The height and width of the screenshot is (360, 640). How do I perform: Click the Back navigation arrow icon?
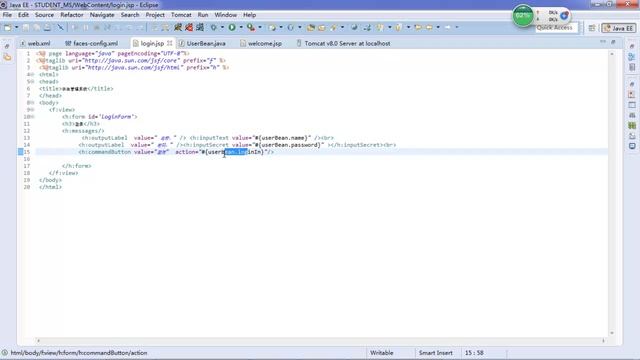click(429, 27)
